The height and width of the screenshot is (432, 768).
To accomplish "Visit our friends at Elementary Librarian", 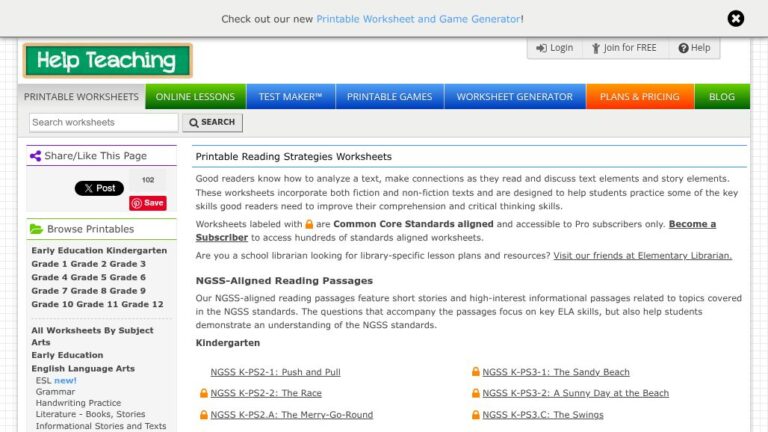I will [643, 256].
